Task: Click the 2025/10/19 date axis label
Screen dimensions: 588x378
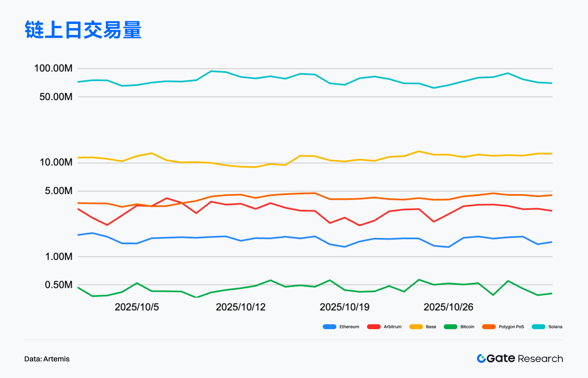Action: tap(344, 307)
